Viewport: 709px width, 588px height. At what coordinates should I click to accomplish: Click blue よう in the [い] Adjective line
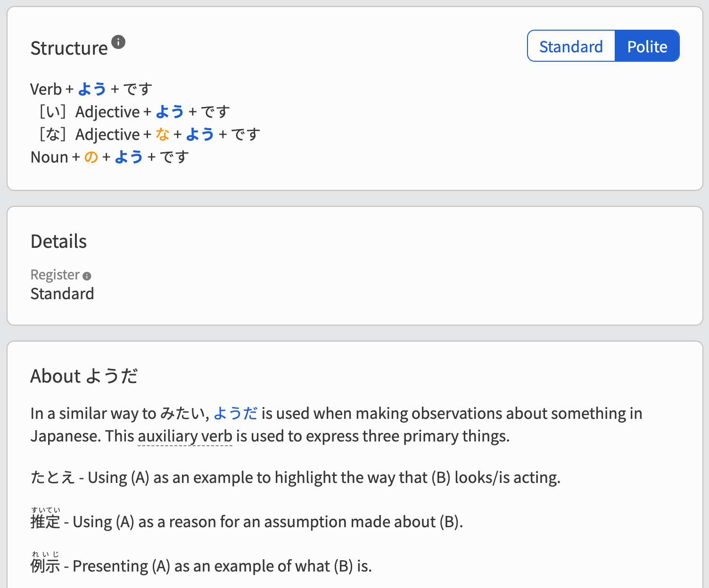pyautogui.click(x=170, y=112)
